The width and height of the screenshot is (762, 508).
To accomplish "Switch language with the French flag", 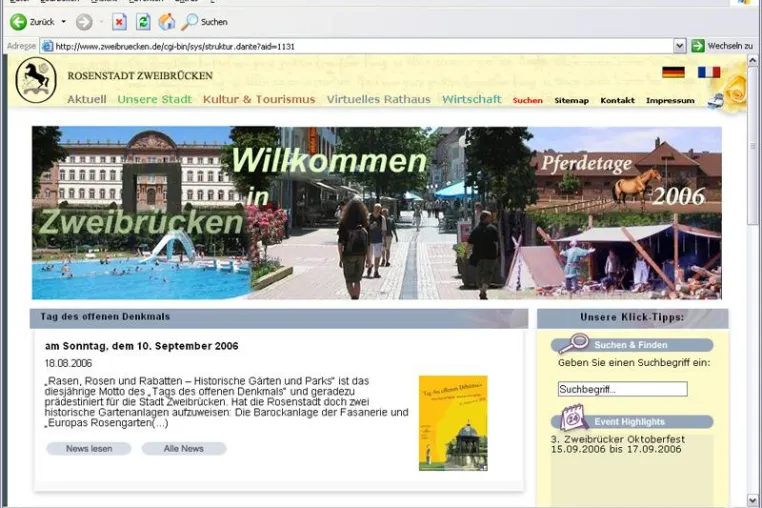I will pyautogui.click(x=709, y=72).
